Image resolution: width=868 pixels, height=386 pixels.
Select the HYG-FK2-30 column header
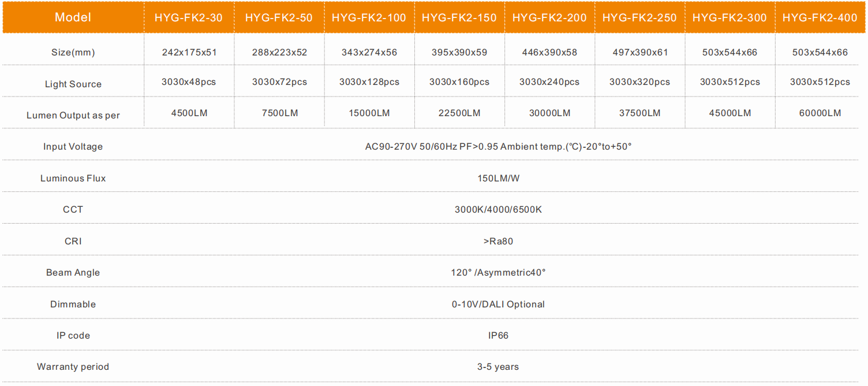188,18
